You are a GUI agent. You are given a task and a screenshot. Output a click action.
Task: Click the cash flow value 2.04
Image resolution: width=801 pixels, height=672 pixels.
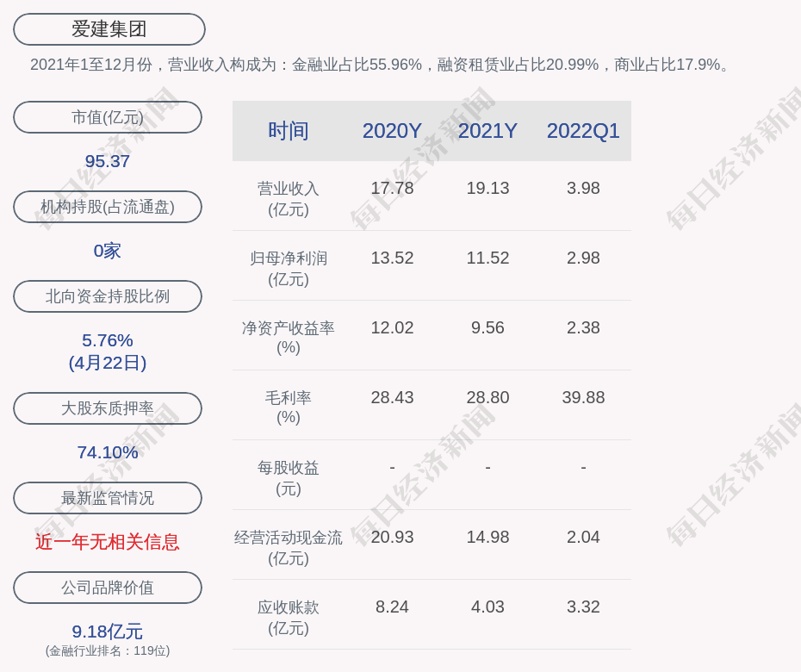point(583,537)
